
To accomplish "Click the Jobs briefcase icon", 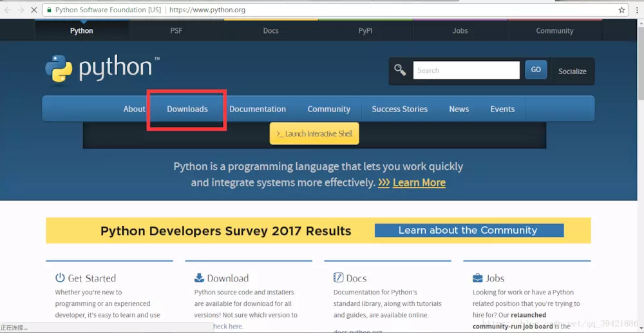I will (478, 278).
